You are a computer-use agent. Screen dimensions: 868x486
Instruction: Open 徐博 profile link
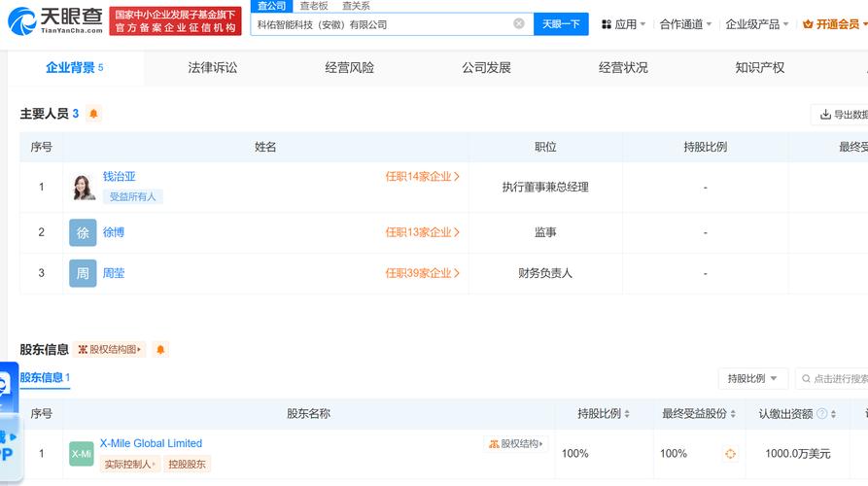pyautogui.click(x=114, y=232)
